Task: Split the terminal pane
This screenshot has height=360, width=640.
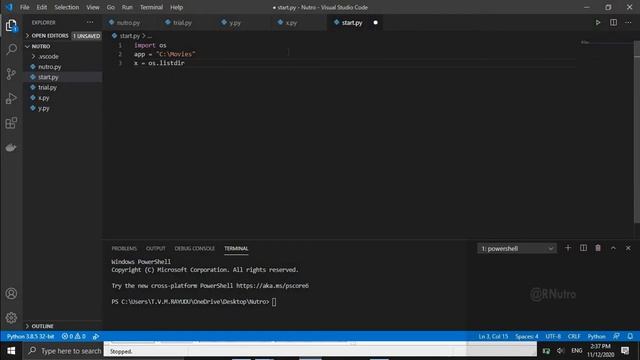Action: [x=583, y=248]
